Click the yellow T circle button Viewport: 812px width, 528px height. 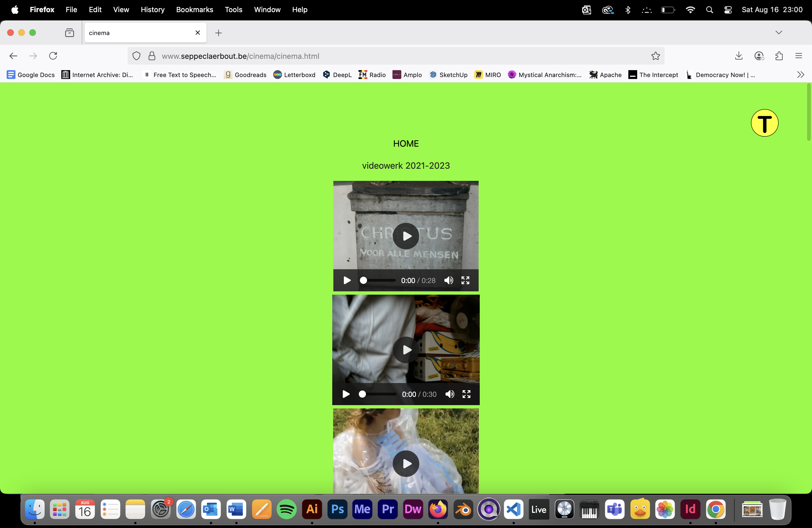click(764, 123)
